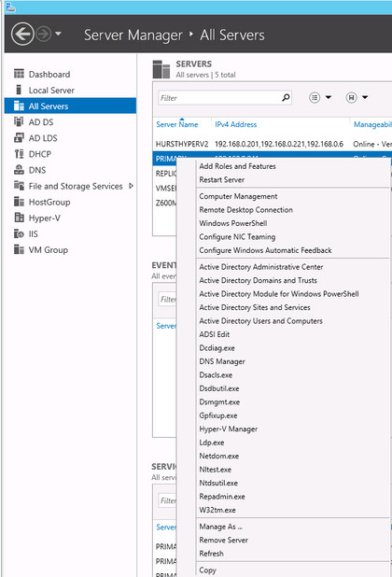The image size is (392, 577).
Task: Open Active Directory Administrative Center
Action: (x=261, y=267)
